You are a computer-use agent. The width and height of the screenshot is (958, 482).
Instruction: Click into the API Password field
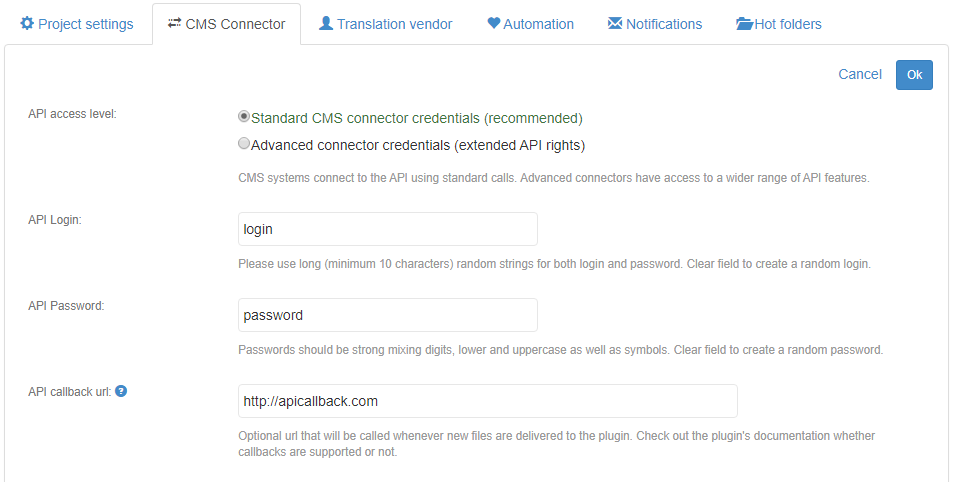(x=387, y=315)
